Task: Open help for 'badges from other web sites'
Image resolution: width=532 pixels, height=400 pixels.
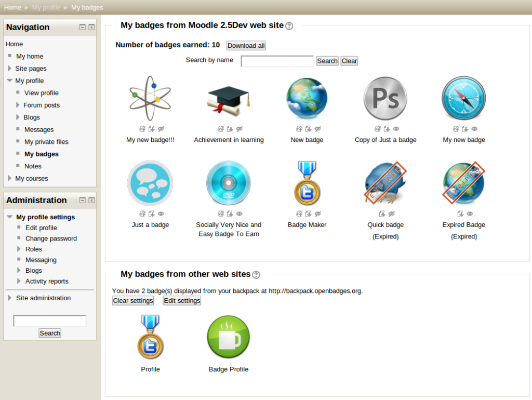Action: coord(256,275)
